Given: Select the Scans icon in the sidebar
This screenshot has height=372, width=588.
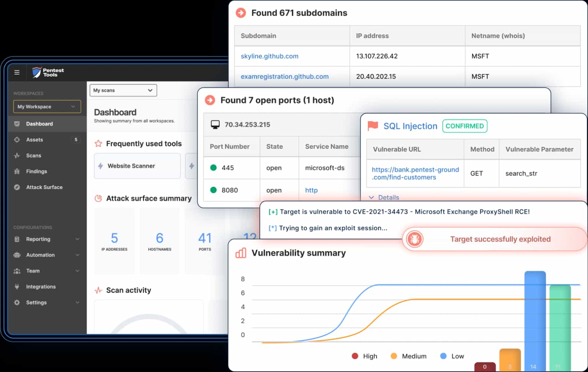Looking at the screenshot, I should (x=16, y=155).
